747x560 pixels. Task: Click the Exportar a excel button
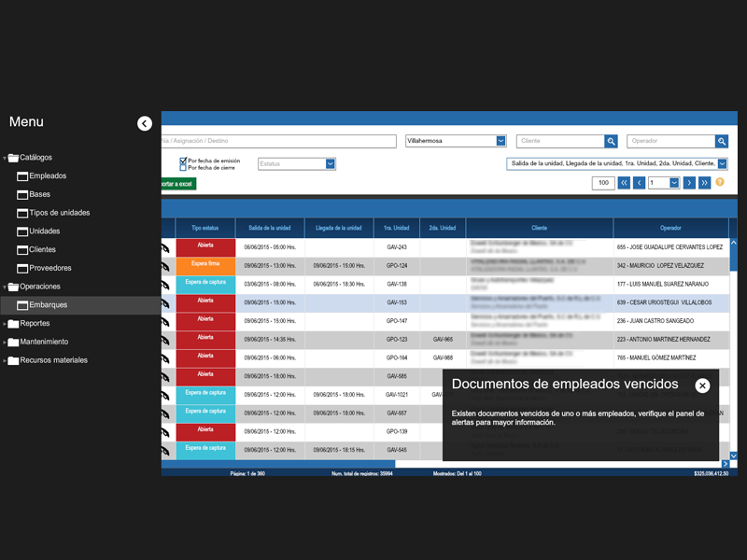point(178,184)
